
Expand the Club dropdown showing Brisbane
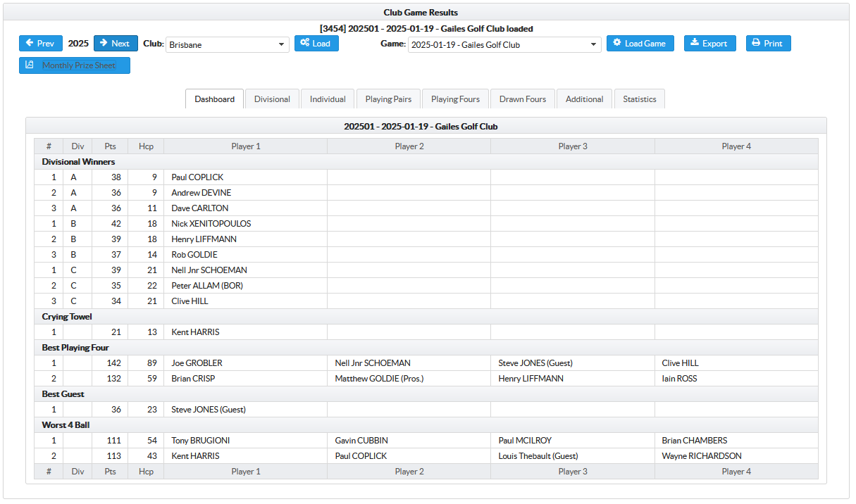(x=228, y=45)
